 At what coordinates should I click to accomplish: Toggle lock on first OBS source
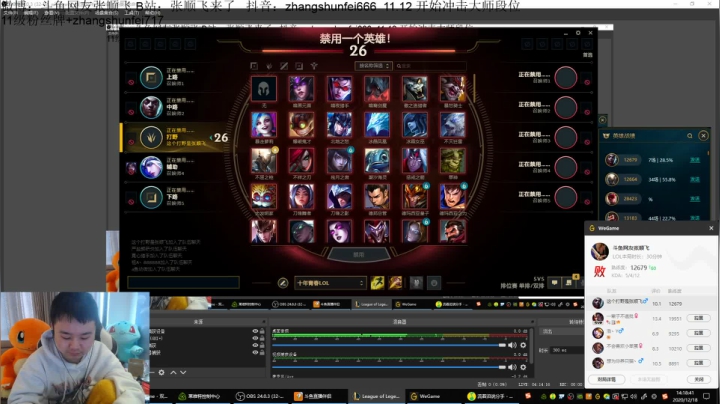click(262, 331)
